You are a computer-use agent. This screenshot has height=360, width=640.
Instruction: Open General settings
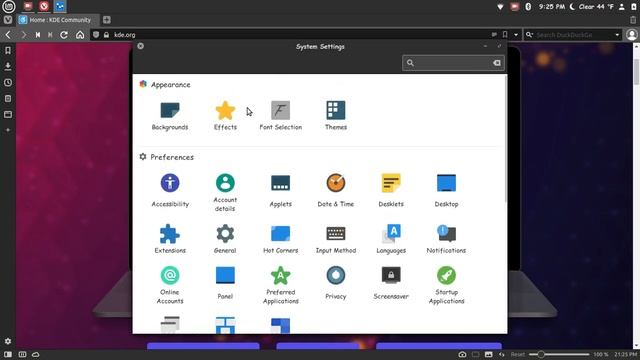point(225,239)
